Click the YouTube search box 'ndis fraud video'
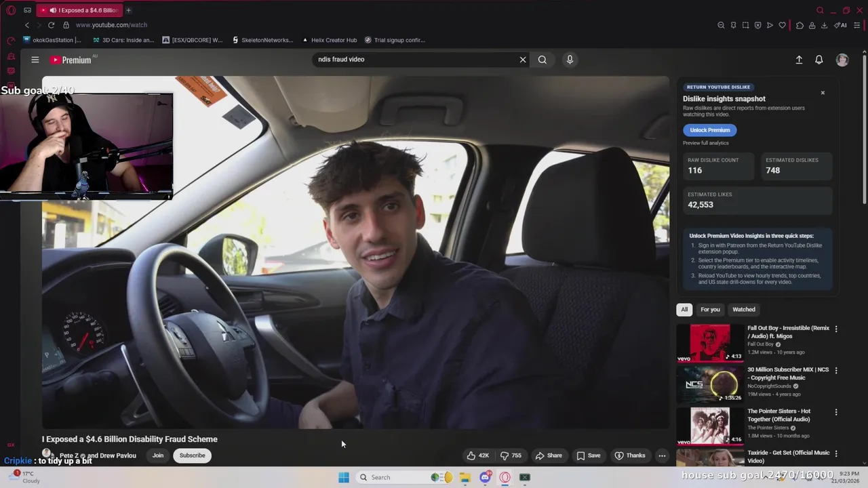 click(x=414, y=59)
